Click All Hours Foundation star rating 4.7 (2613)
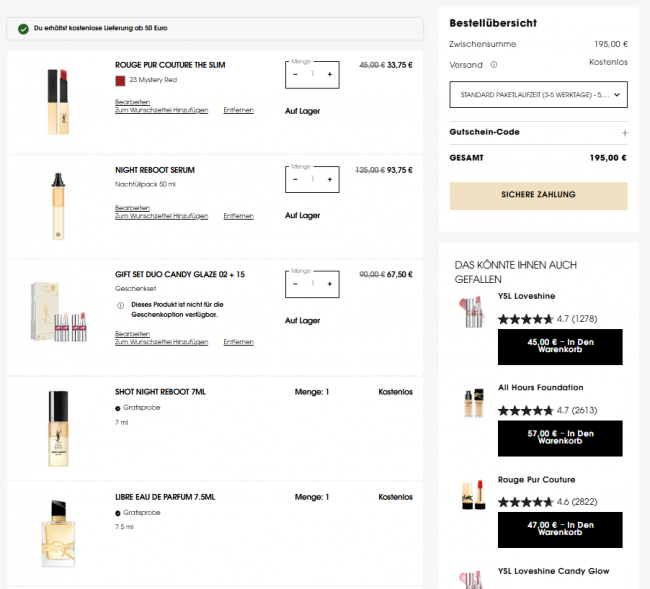Screen dimensions: 650x589 click(x=548, y=411)
